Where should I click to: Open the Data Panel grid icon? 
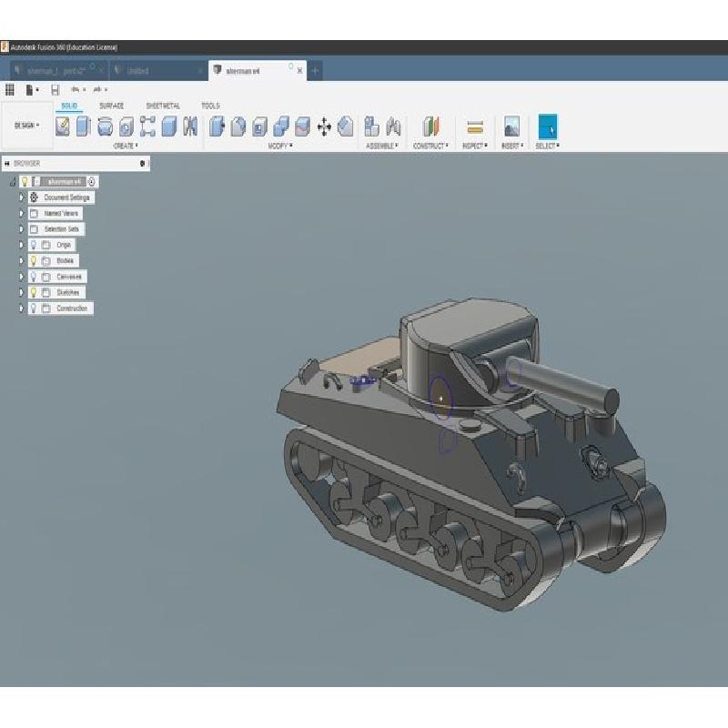[x=10, y=89]
